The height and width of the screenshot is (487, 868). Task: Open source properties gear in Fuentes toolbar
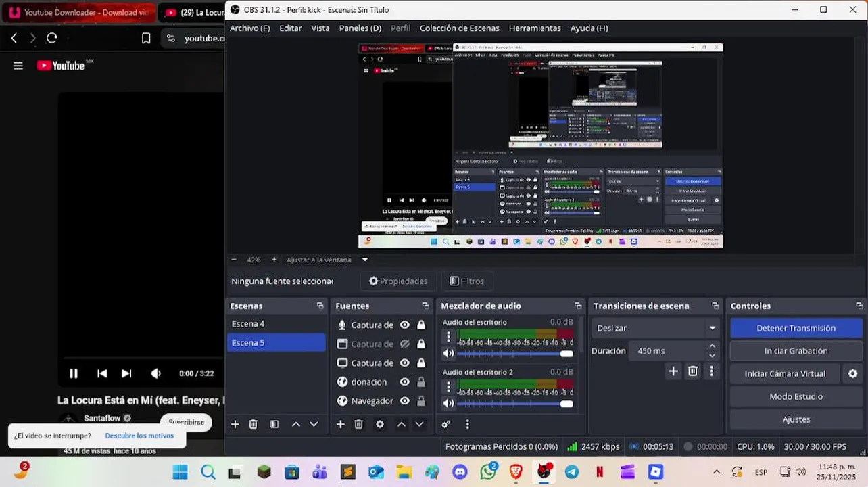pos(380,424)
